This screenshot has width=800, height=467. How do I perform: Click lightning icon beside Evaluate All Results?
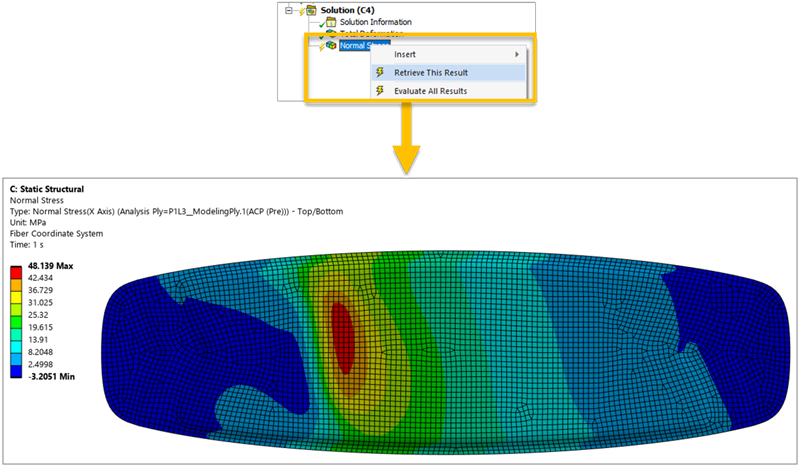pos(380,90)
